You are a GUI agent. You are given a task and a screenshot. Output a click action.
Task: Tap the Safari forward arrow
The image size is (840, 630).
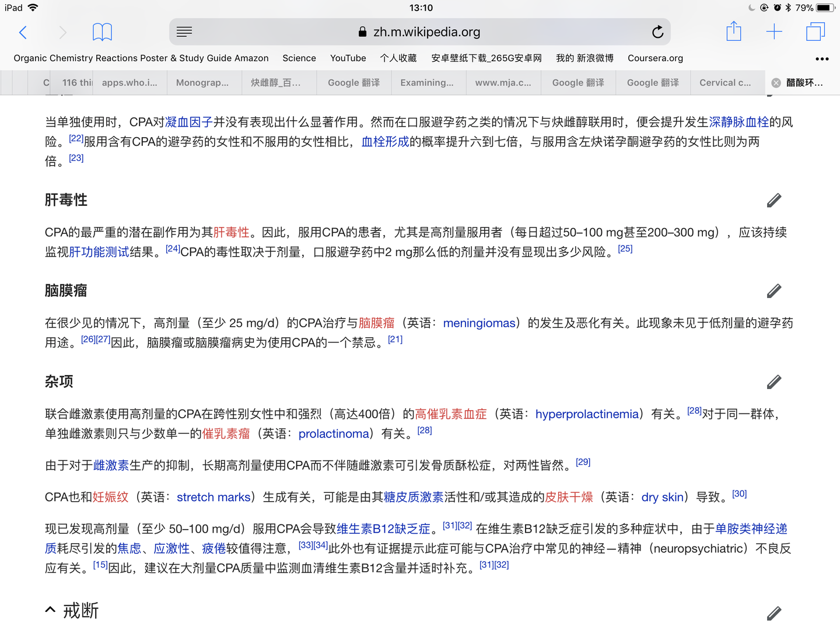coord(62,32)
